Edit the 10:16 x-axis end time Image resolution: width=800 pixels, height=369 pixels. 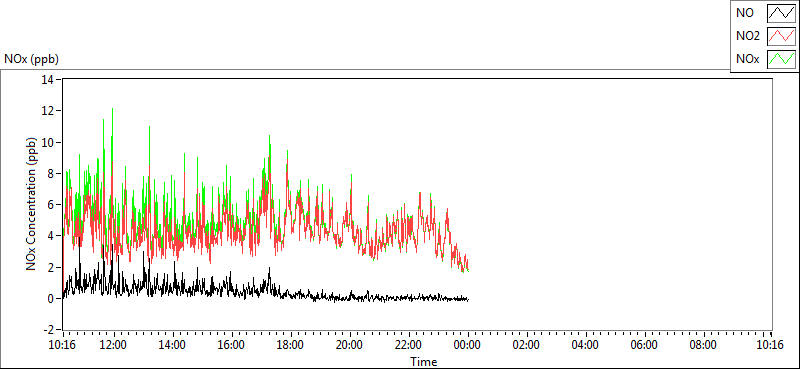(x=770, y=345)
